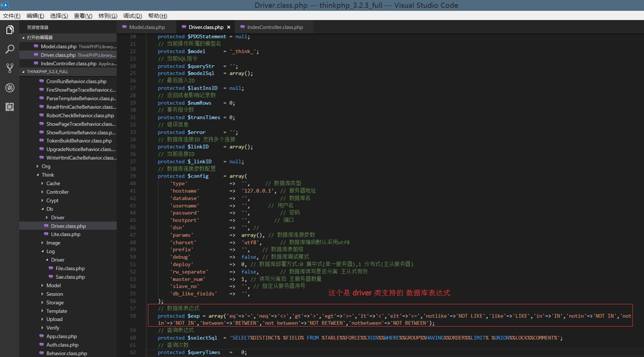The image size is (644, 357).
Task: Expand the Org folder
Action: point(46,166)
